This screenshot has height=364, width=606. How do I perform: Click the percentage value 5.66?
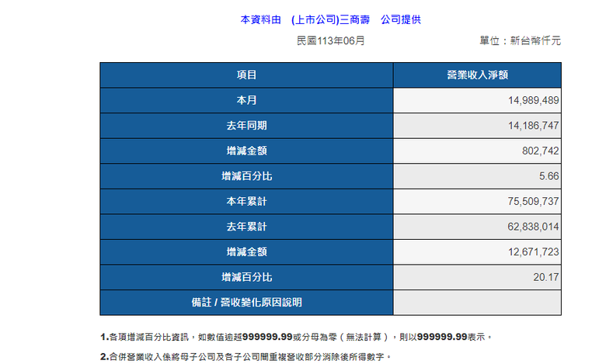click(549, 176)
